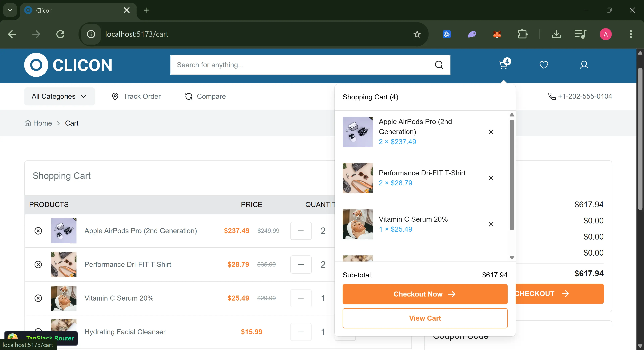Click the Vitamin C Serum thumbnail in cart table
644x350 pixels.
click(64, 298)
